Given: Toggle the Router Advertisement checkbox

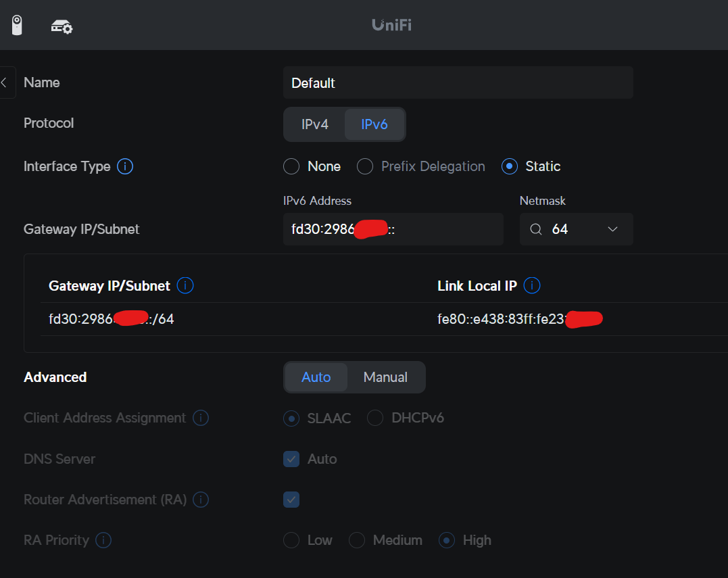Looking at the screenshot, I should [291, 500].
